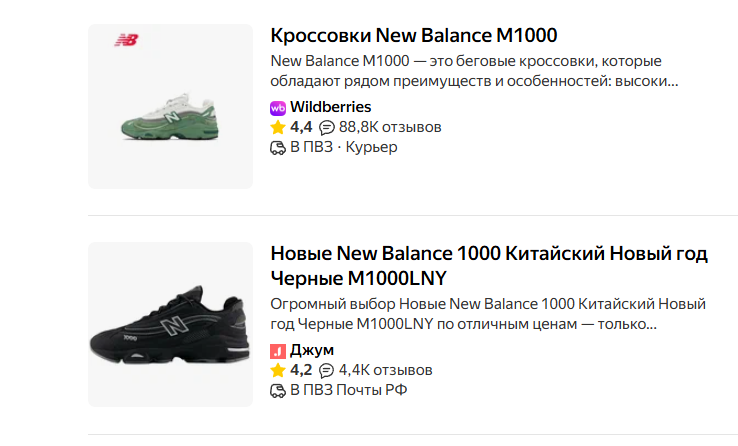The height and width of the screenshot is (446, 738).
Task: Click the delivery truck icon by В ПВЗ · Курьер
Action: pyautogui.click(x=278, y=147)
